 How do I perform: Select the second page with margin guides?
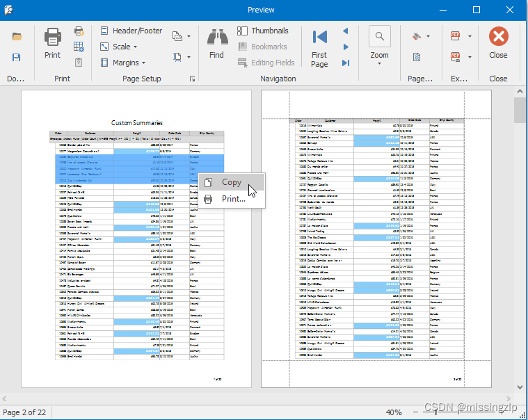click(x=376, y=239)
